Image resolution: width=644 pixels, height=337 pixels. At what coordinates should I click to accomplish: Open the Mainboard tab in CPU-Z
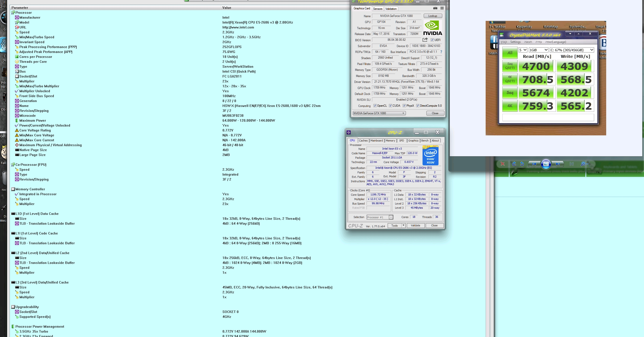(x=376, y=141)
